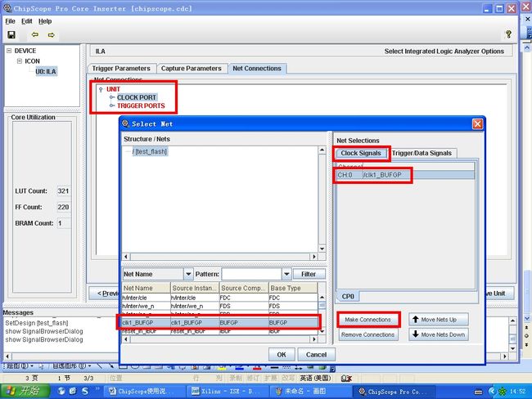Select the Clock Signals tab
The height and width of the screenshot is (399, 532).
click(x=361, y=153)
